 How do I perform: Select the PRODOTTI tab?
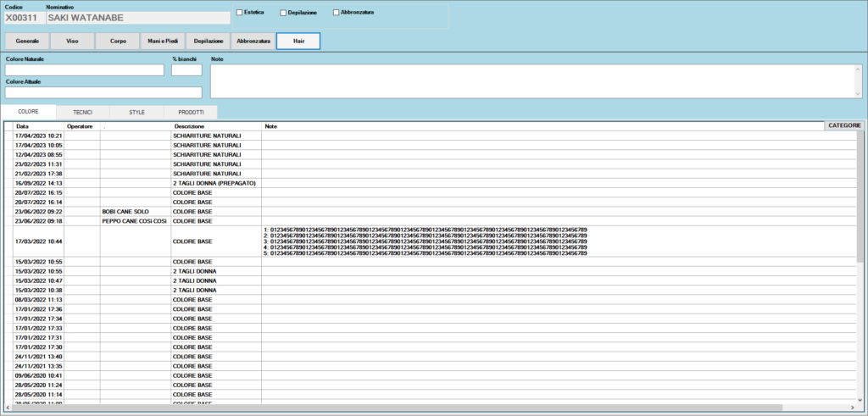pos(190,112)
